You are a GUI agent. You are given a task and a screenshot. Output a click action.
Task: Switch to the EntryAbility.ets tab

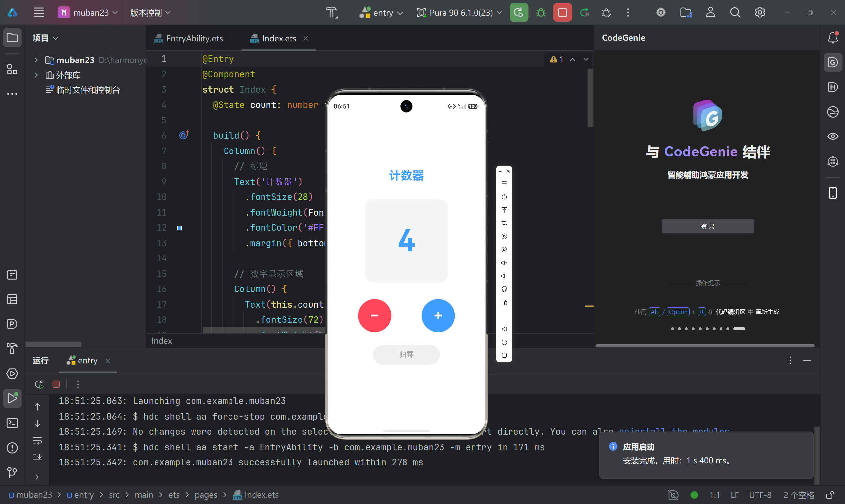[189, 38]
